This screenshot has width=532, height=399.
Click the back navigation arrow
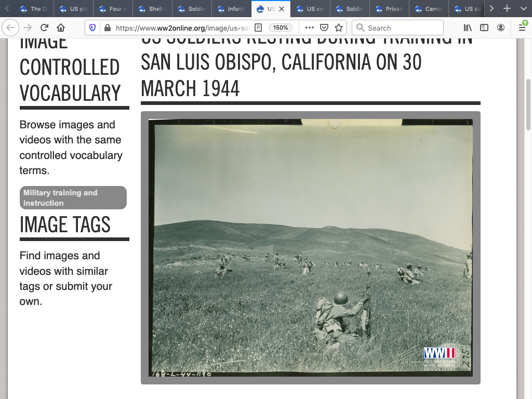pos(11,28)
